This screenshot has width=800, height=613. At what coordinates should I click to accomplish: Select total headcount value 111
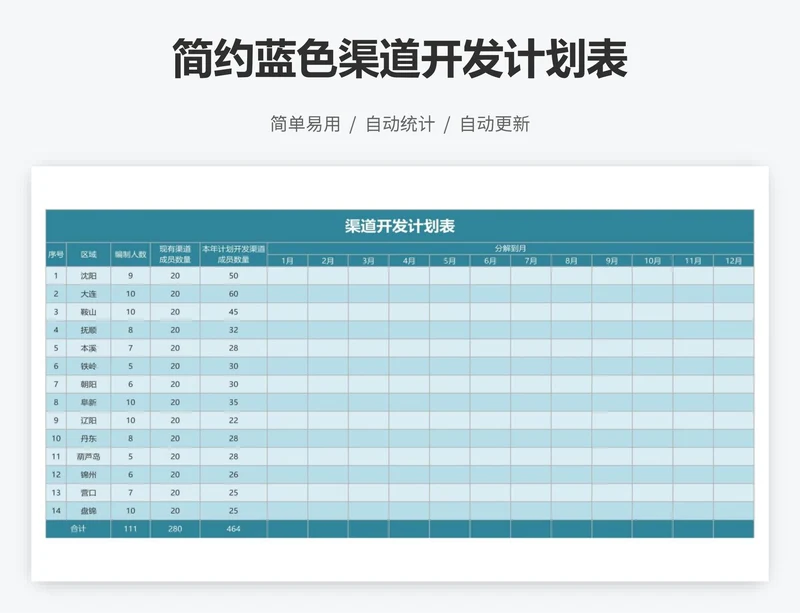pos(130,529)
